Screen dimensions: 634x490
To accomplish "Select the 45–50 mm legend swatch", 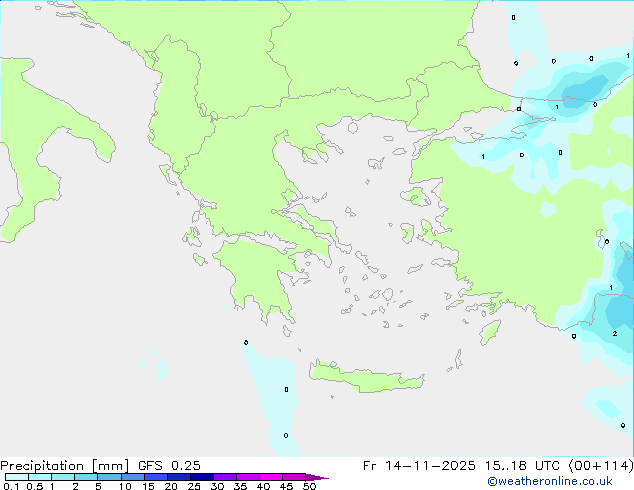I will (294, 477).
